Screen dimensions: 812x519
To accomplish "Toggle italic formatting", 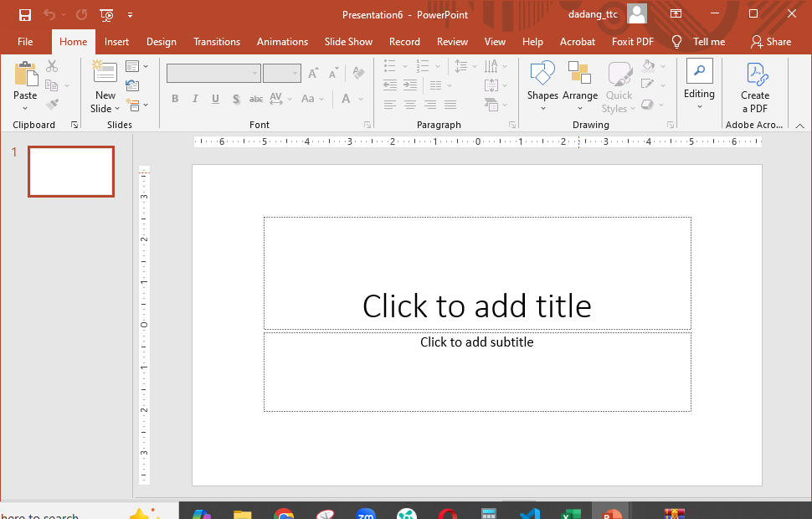I will coord(194,98).
